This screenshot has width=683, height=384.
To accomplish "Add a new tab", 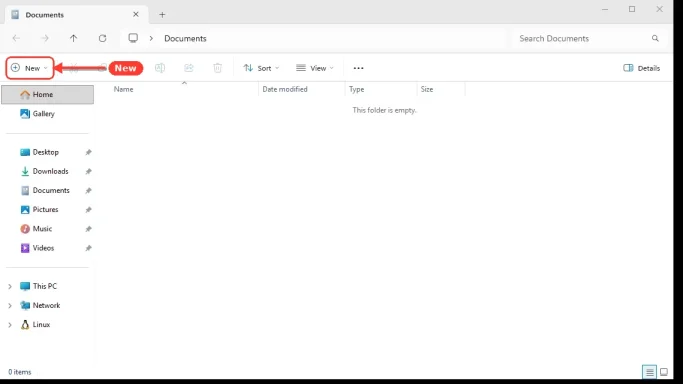I will click(162, 15).
